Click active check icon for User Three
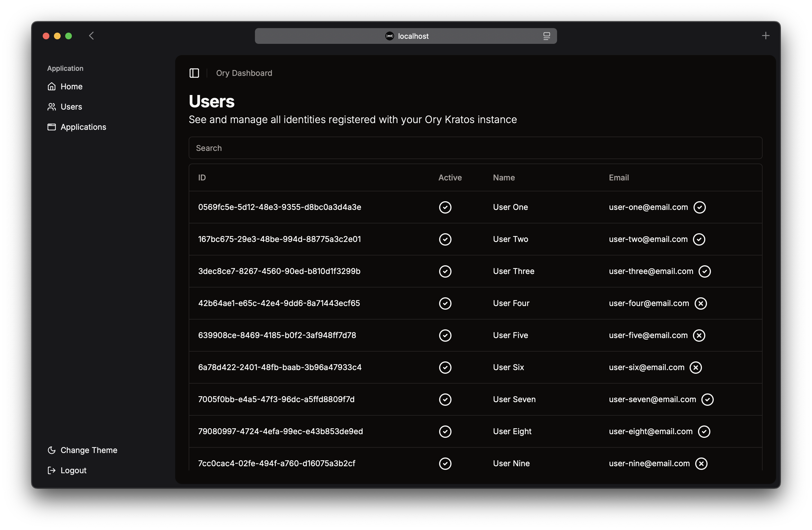This screenshot has width=812, height=530. point(445,271)
